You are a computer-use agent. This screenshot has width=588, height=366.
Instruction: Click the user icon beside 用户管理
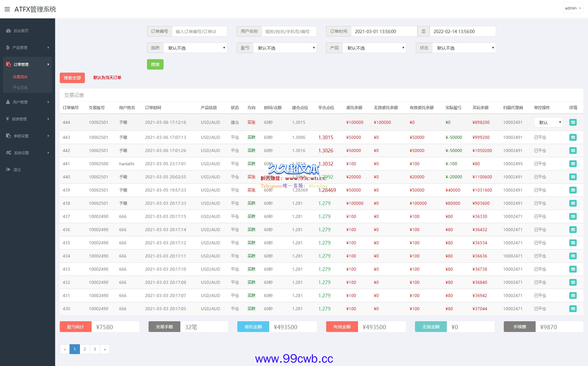pyautogui.click(x=8, y=102)
